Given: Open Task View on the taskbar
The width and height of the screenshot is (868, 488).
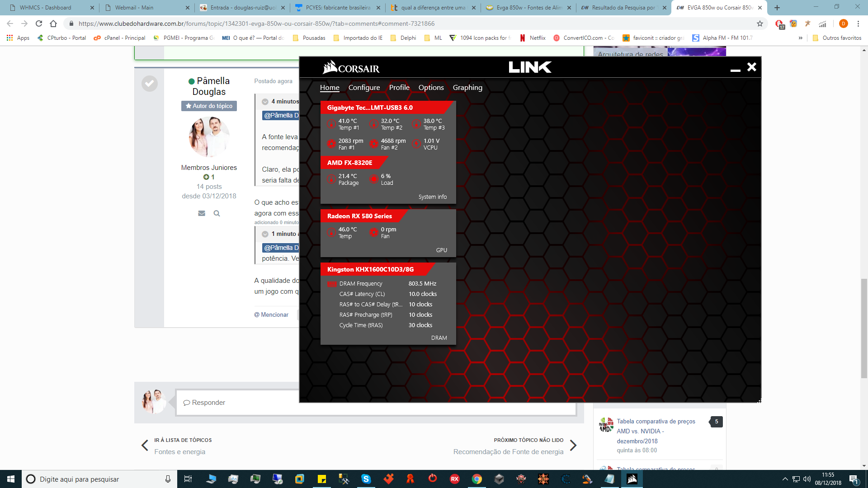Looking at the screenshot, I should 188,479.
